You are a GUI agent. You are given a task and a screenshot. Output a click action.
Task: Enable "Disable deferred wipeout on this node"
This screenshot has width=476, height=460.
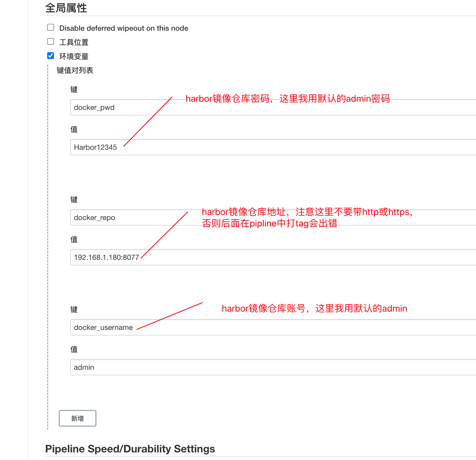(x=50, y=27)
